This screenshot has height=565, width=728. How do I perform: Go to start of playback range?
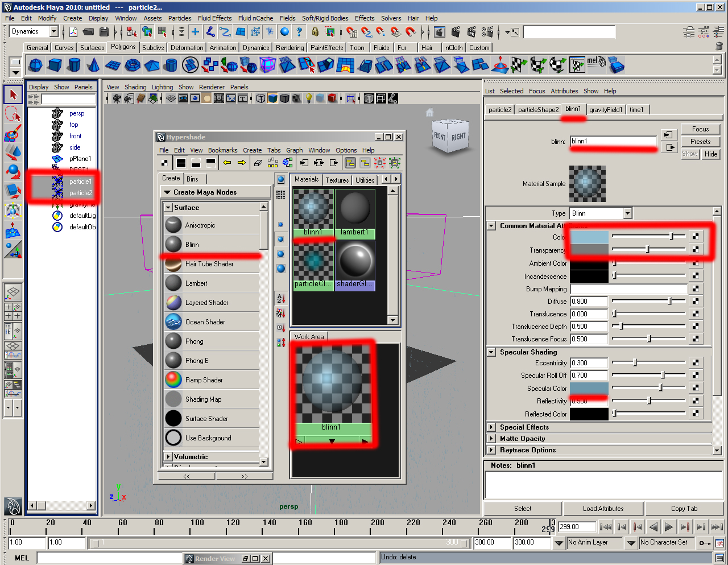pyautogui.click(x=606, y=527)
